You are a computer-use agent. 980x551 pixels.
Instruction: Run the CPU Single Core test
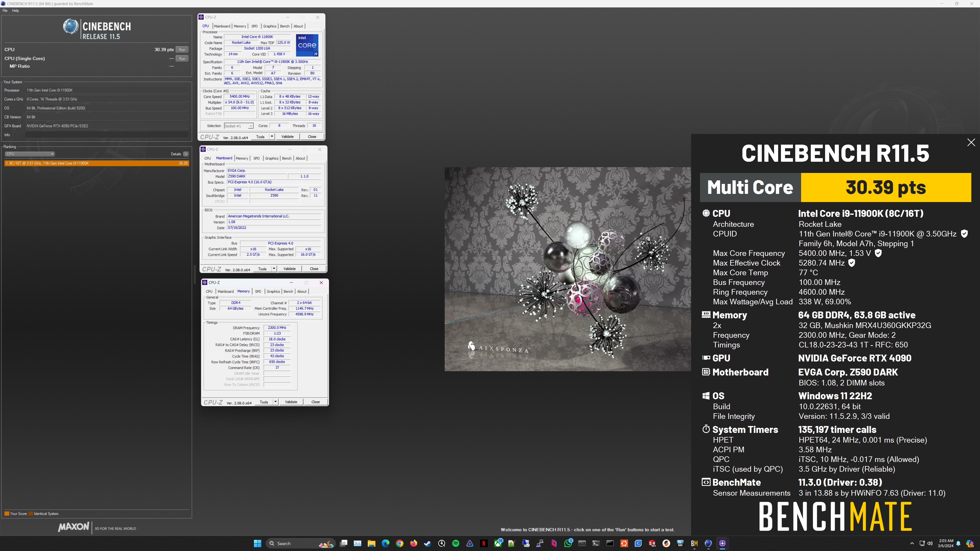182,59
